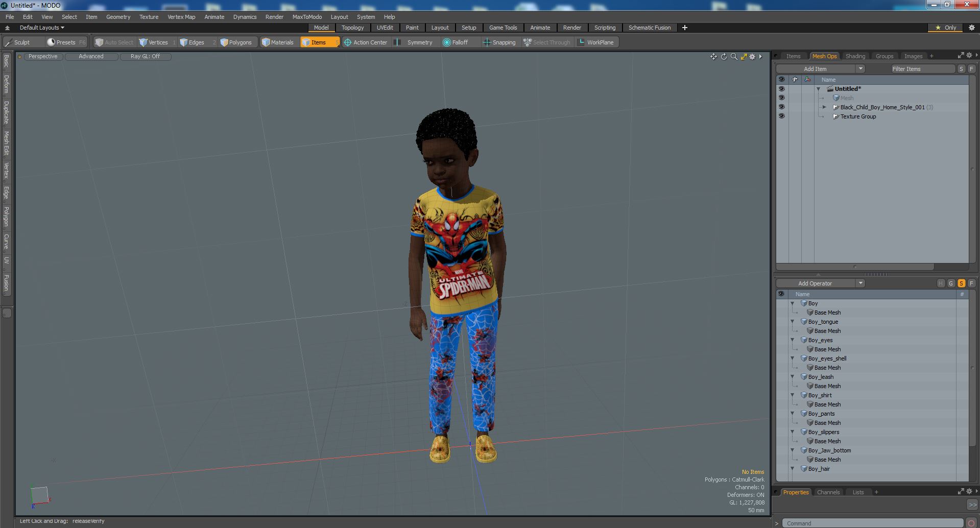
Task: Open the Vertex Map menu
Action: pos(181,17)
